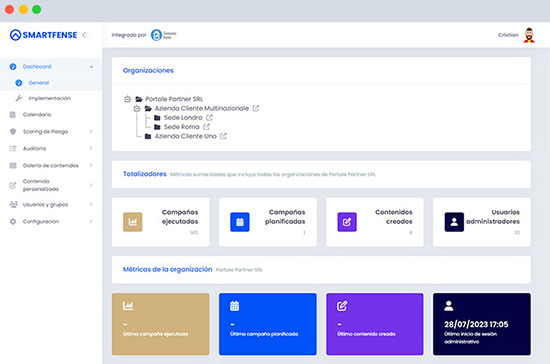
Task: Open blue Última campaña planificada tile
Action: tap(268, 324)
